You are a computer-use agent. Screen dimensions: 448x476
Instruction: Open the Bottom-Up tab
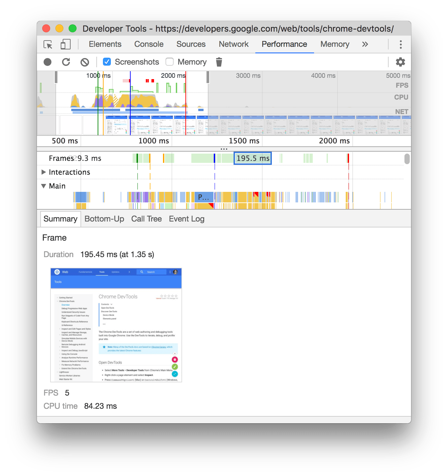(104, 219)
